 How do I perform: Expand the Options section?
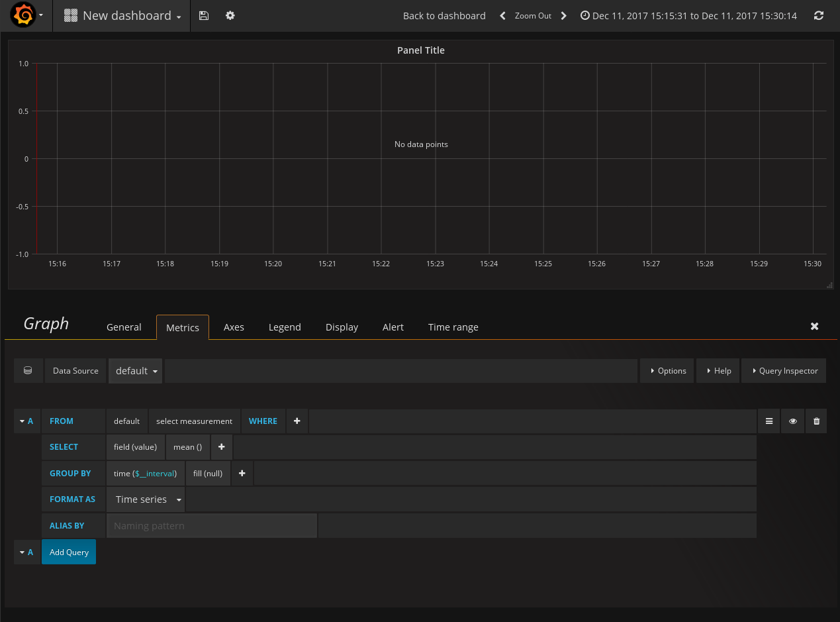tap(667, 371)
